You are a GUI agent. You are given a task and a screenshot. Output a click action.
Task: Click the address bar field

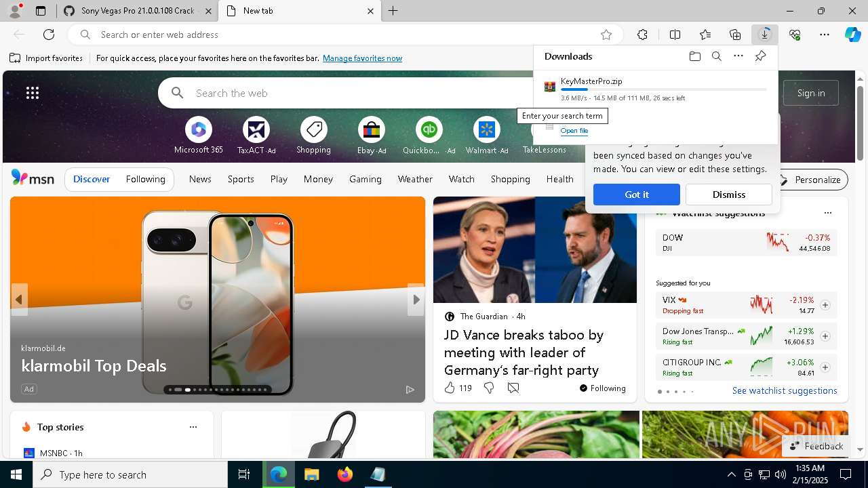[x=346, y=35]
